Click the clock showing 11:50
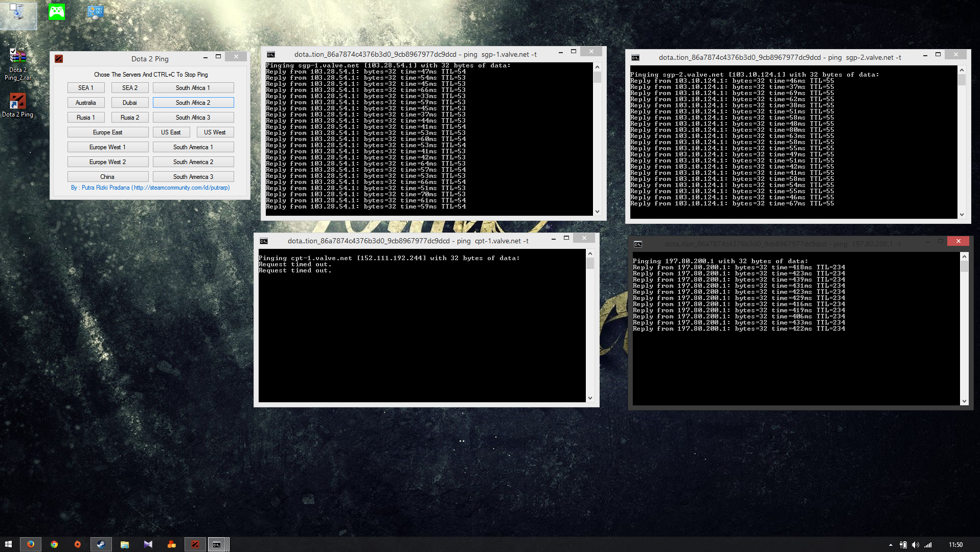The width and height of the screenshot is (980, 552). tap(955, 545)
